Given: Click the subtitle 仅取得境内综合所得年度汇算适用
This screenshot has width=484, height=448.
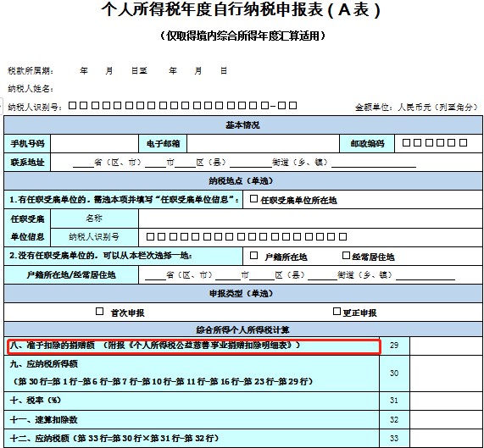Looking at the screenshot, I should (x=242, y=36).
